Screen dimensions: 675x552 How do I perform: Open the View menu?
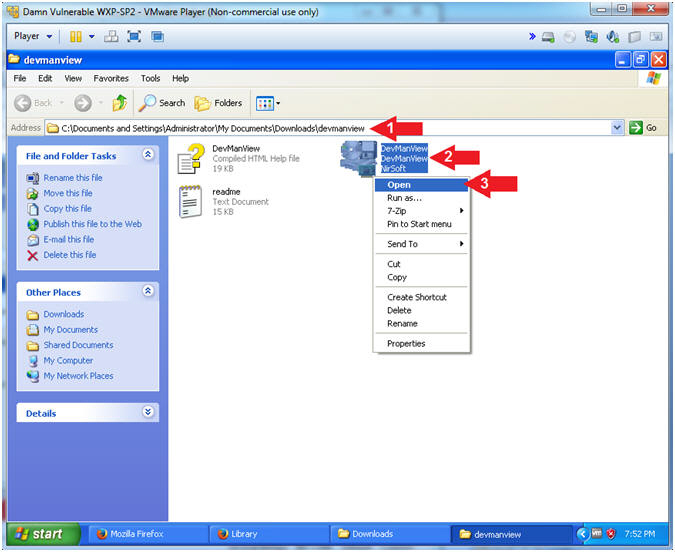click(73, 78)
